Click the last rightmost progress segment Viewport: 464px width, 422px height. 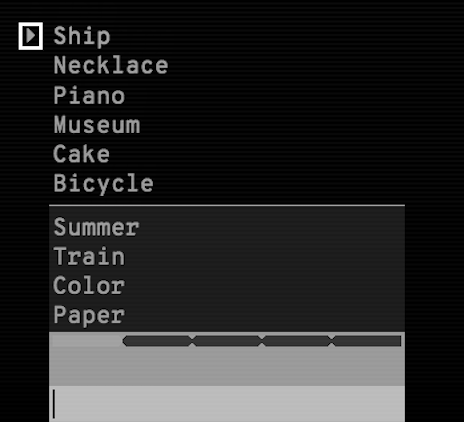tap(367, 341)
